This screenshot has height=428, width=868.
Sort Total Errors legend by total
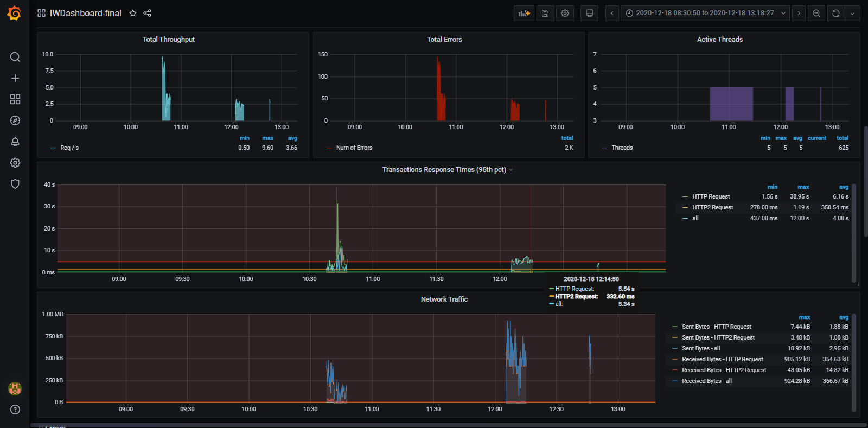567,138
